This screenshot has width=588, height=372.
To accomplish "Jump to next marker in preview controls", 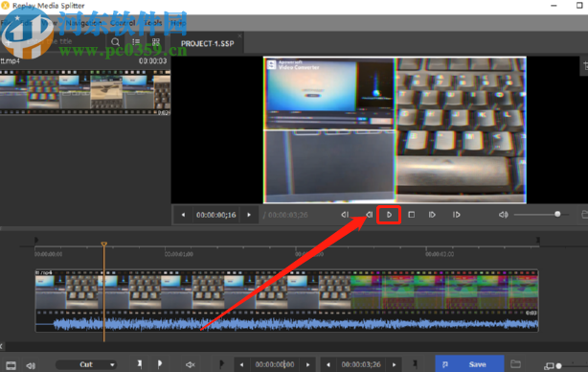I will (x=456, y=215).
